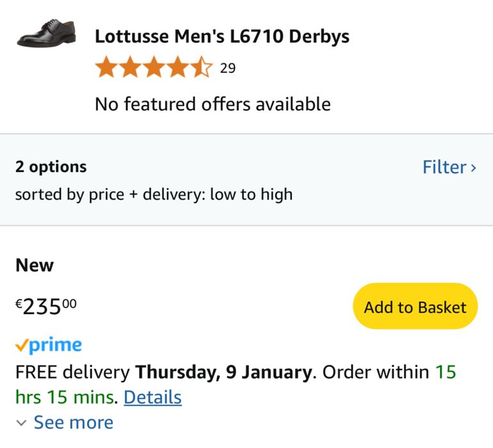The width and height of the screenshot is (493, 448).
Task: Click the orange star rating icons
Action: pyautogui.click(x=154, y=67)
